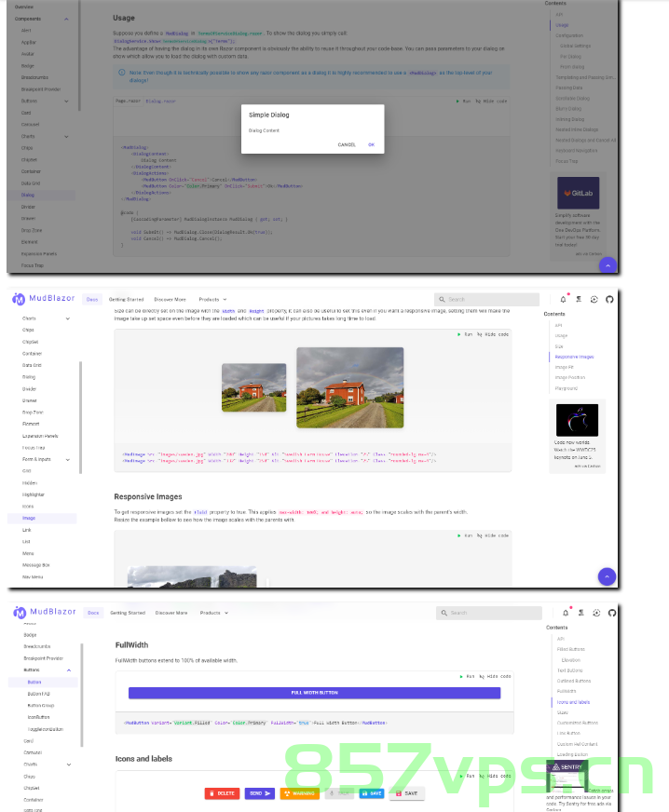Run the Dialog usage example
669x812 pixels.
click(463, 101)
